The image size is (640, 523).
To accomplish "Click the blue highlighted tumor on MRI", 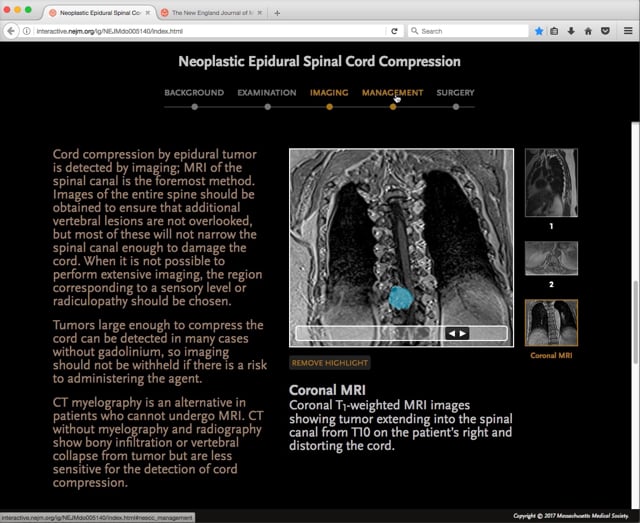I will tap(400, 298).
